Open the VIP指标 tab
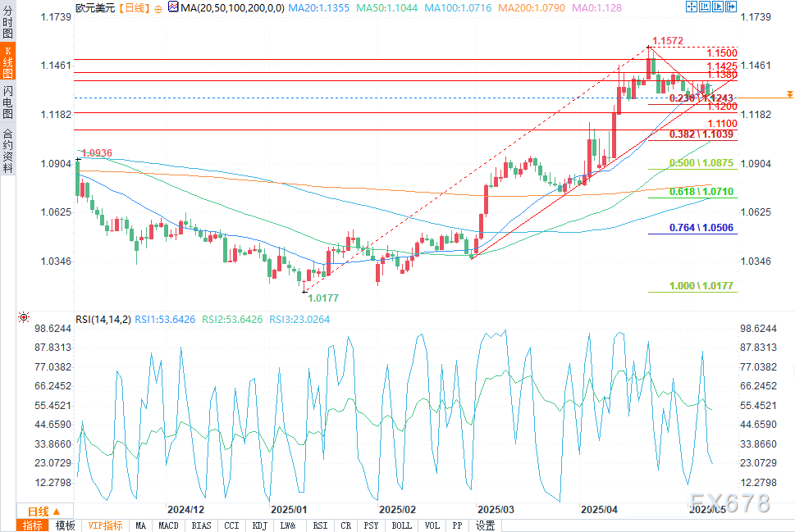The width and height of the screenshot is (795, 532). click(105, 525)
